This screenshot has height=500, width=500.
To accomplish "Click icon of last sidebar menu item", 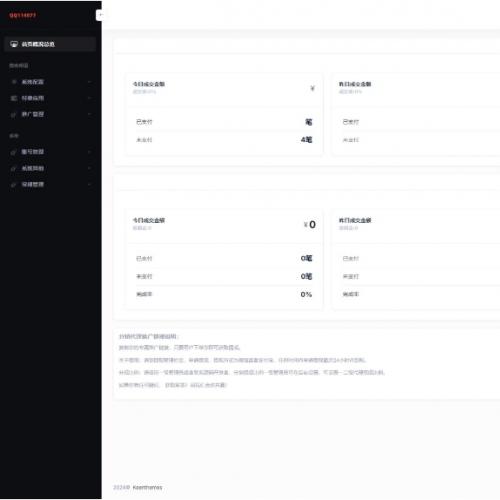I will pos(14,184).
